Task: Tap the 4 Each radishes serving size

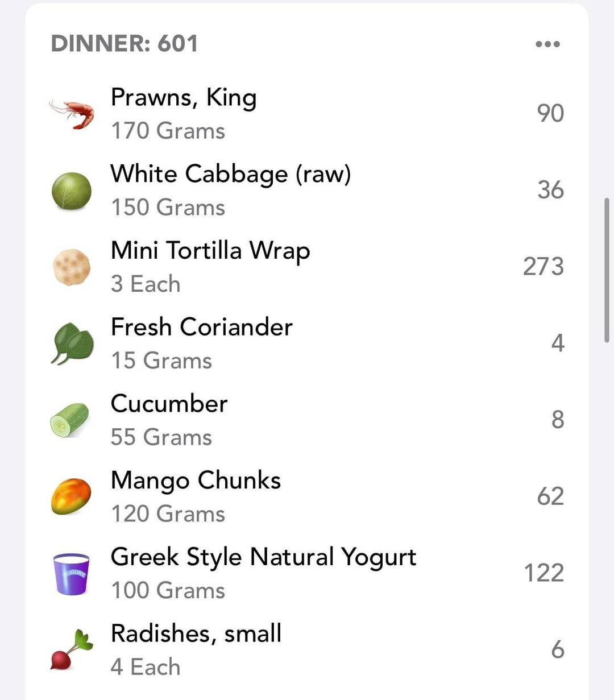Action: (x=146, y=668)
